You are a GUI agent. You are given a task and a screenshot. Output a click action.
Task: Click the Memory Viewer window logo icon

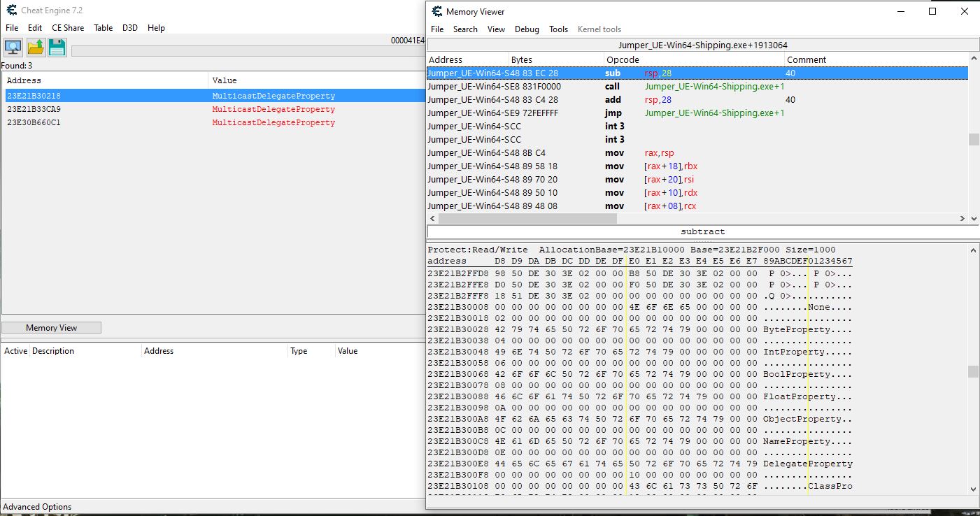click(x=437, y=11)
